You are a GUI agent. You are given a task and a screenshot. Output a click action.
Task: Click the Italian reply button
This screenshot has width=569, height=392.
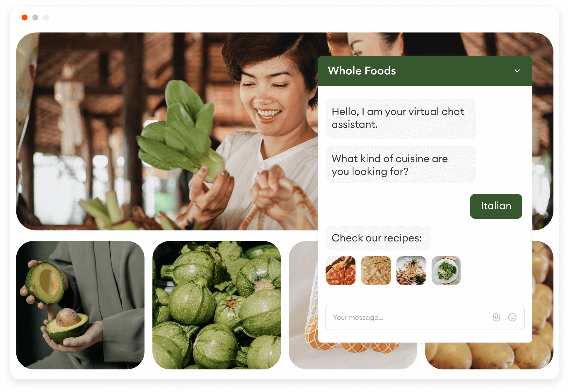(496, 206)
